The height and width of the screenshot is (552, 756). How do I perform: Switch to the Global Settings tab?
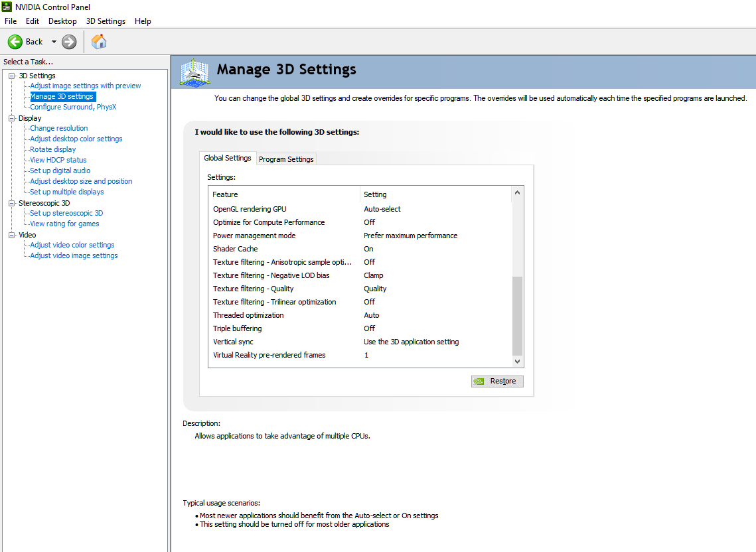pyautogui.click(x=228, y=158)
